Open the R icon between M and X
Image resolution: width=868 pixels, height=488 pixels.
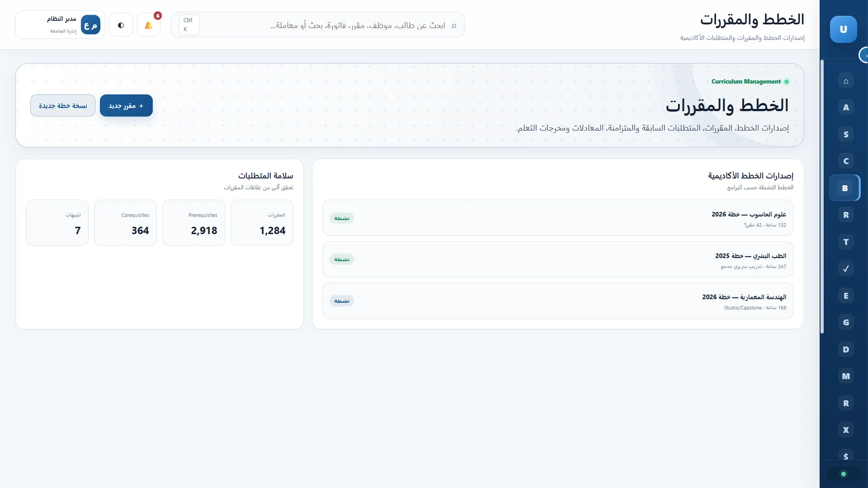[846, 403]
